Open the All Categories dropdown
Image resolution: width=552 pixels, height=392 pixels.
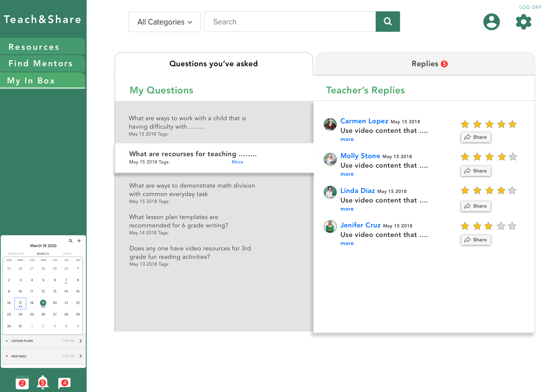point(165,22)
